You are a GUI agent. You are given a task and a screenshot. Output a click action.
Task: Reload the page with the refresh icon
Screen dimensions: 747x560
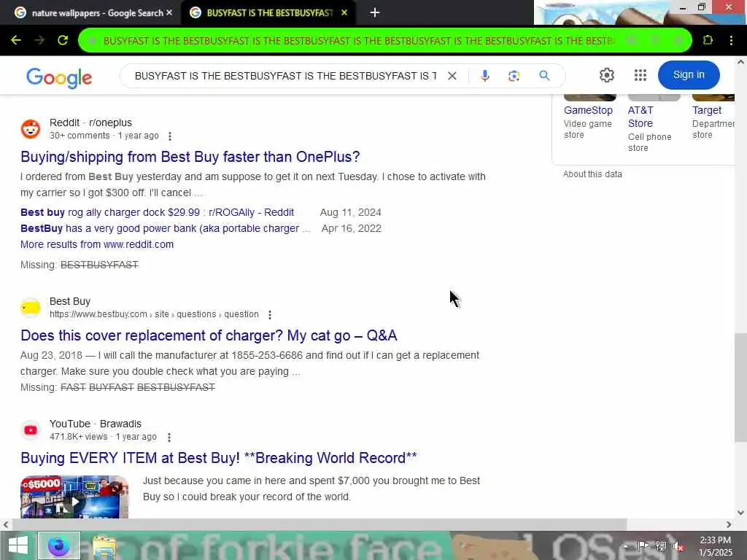tap(63, 41)
